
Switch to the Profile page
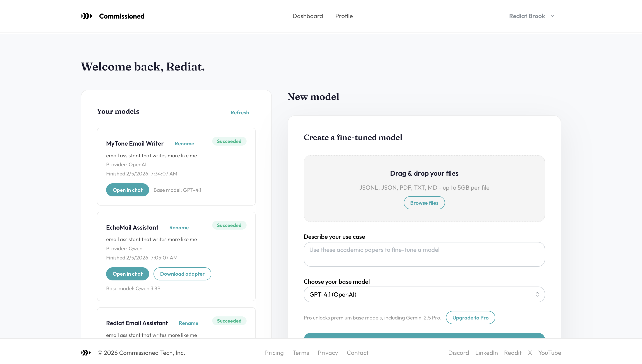(344, 16)
